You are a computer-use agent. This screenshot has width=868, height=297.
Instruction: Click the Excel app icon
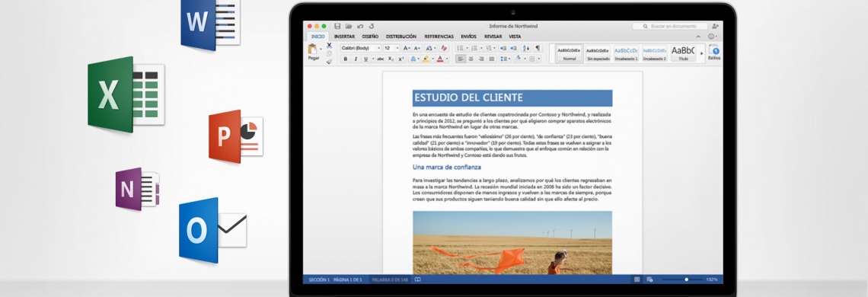click(126, 94)
